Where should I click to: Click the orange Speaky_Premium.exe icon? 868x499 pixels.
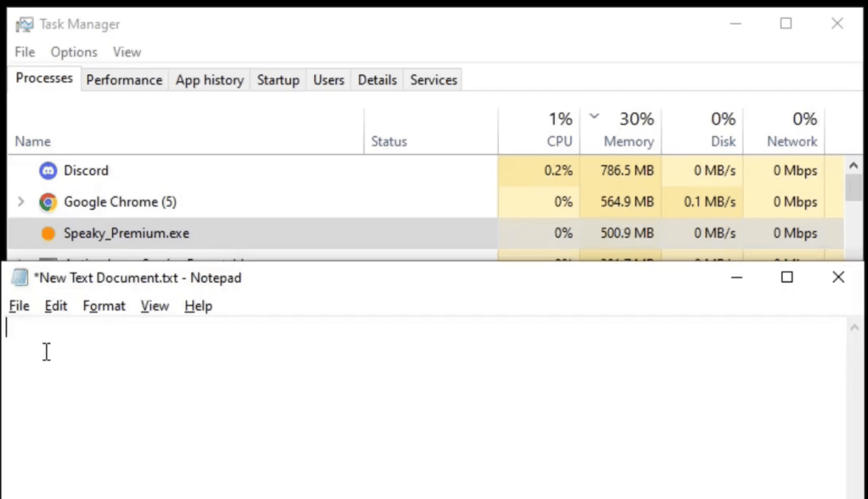point(48,234)
